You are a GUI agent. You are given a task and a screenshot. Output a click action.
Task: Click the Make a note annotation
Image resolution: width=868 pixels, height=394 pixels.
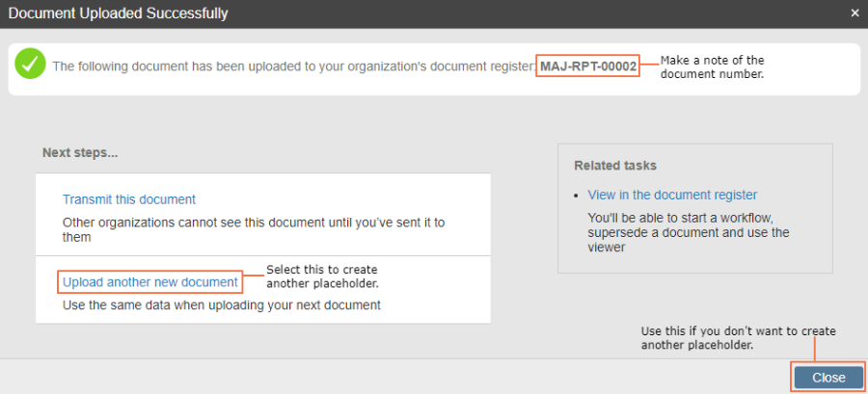(x=713, y=66)
